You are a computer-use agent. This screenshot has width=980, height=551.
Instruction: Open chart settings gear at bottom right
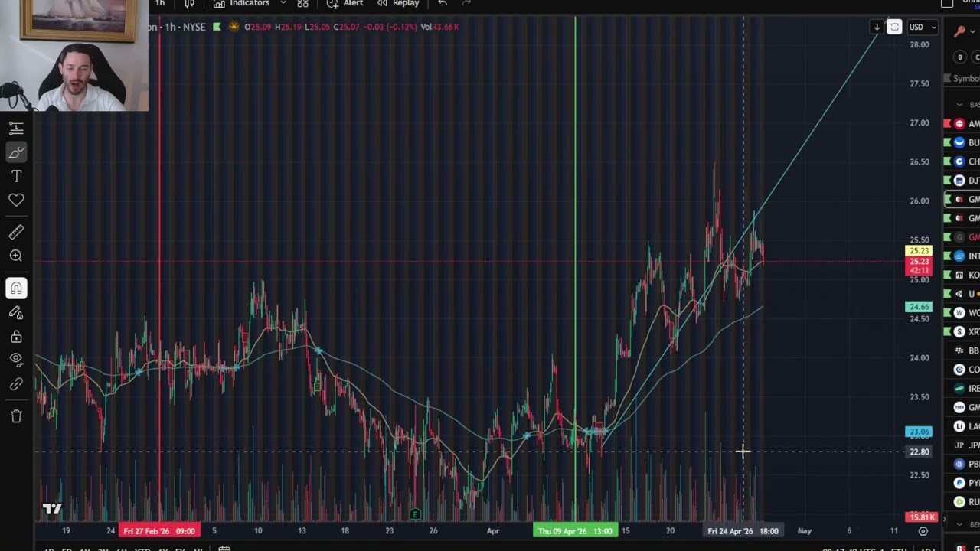pyautogui.click(x=923, y=531)
